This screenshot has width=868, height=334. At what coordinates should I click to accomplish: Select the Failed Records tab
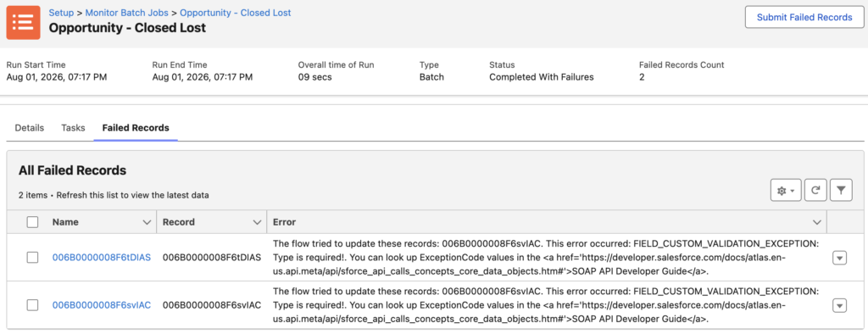click(x=136, y=128)
